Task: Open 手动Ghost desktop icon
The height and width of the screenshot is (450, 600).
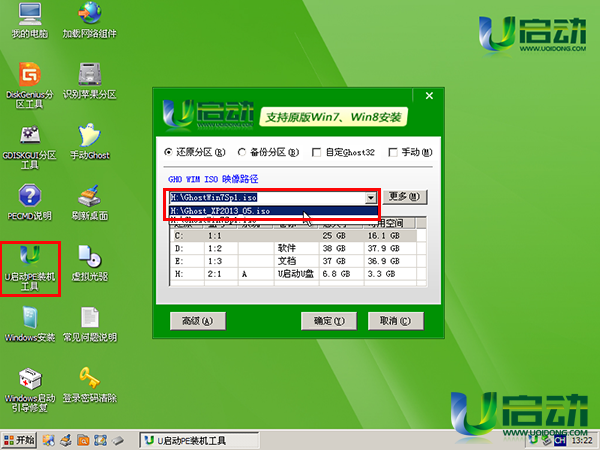Action: coord(90,142)
